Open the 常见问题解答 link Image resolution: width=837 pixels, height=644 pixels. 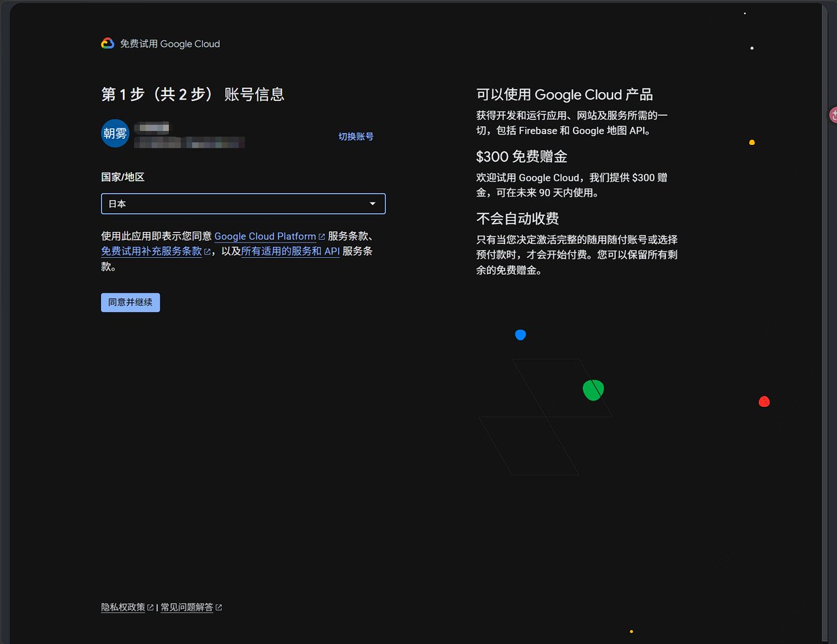coord(187,607)
